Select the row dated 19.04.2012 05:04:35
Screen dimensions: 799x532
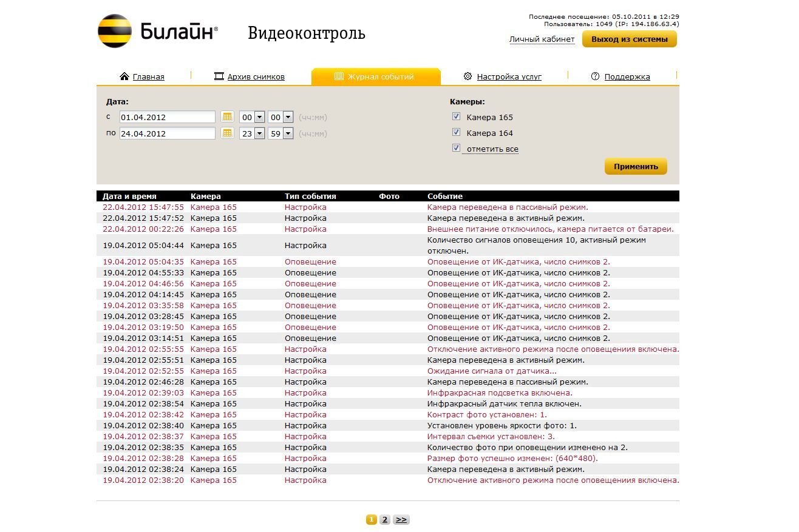[x=388, y=261]
